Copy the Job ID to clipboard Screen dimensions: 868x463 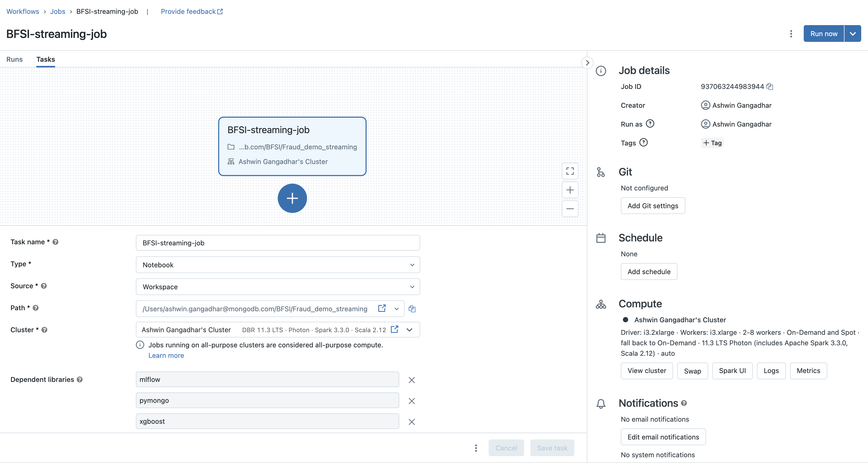click(769, 87)
